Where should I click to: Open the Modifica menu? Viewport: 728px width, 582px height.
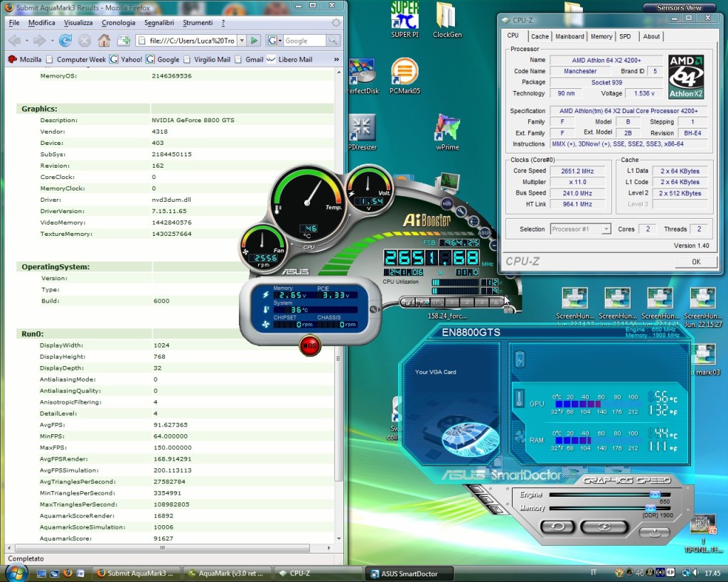(x=41, y=23)
